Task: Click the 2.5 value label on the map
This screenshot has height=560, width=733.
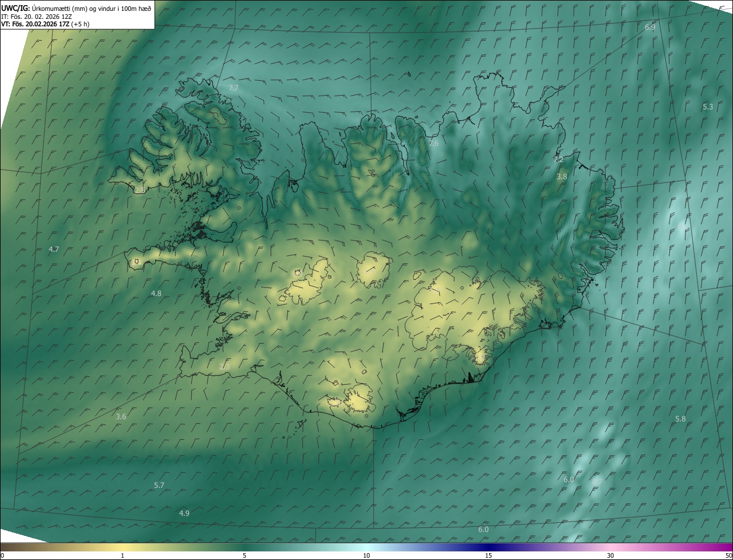Action: pos(139,190)
